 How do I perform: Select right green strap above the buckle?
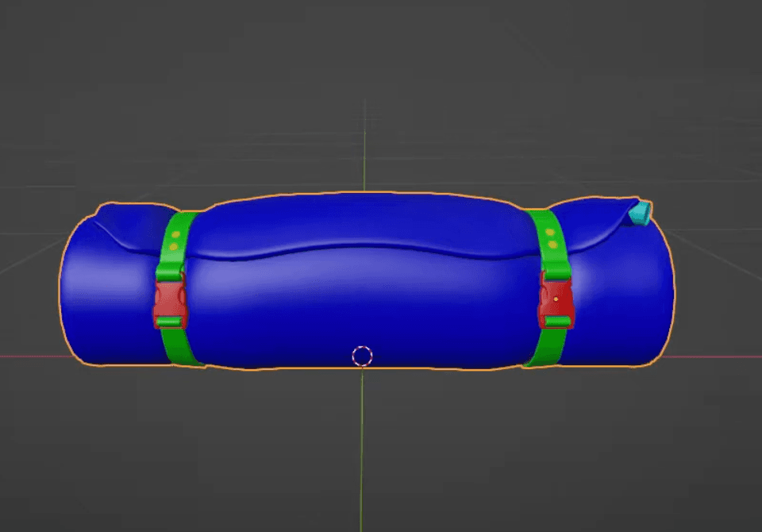(x=550, y=244)
